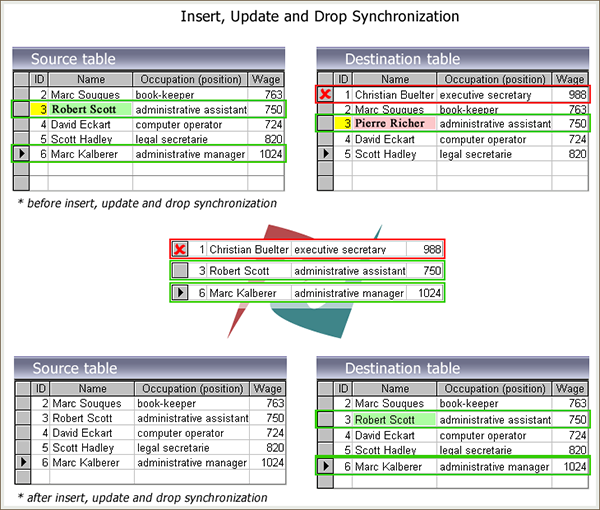This screenshot has width=600, height=510.
Task: Select row selector of Robert Scott in the middle change list
Action: click(180, 270)
